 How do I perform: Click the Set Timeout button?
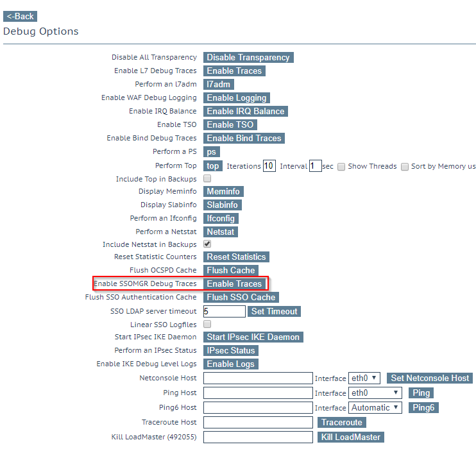point(274,312)
